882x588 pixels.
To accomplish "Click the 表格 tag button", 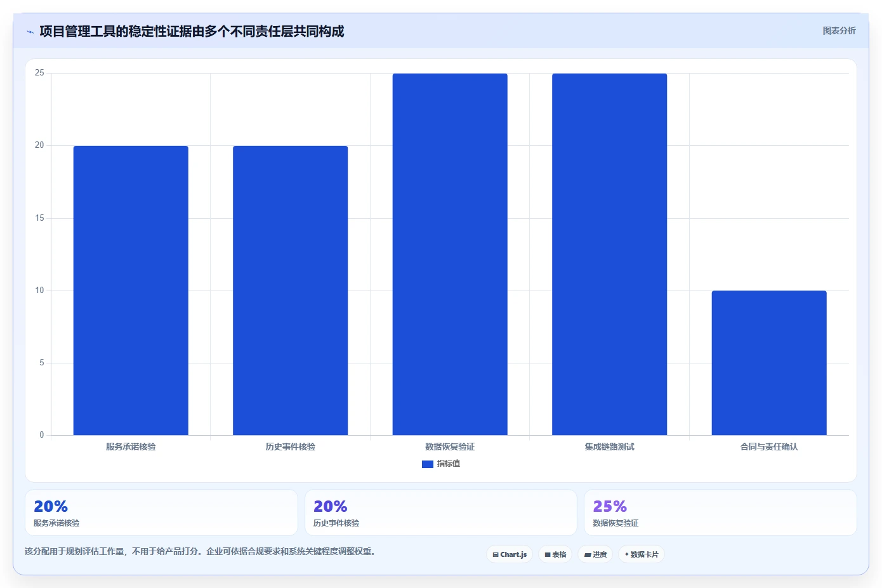I will 555,554.
